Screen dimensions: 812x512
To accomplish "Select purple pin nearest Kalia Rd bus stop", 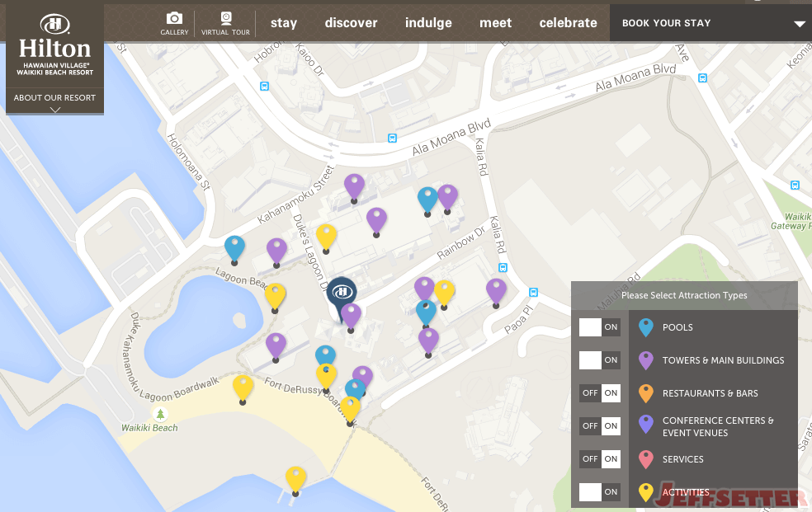I will [x=496, y=292].
